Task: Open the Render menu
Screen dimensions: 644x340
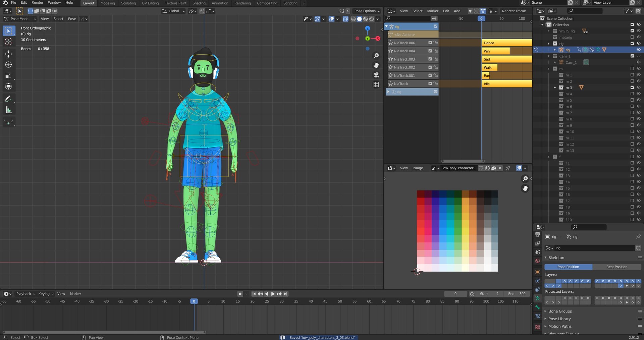Action: (x=37, y=3)
